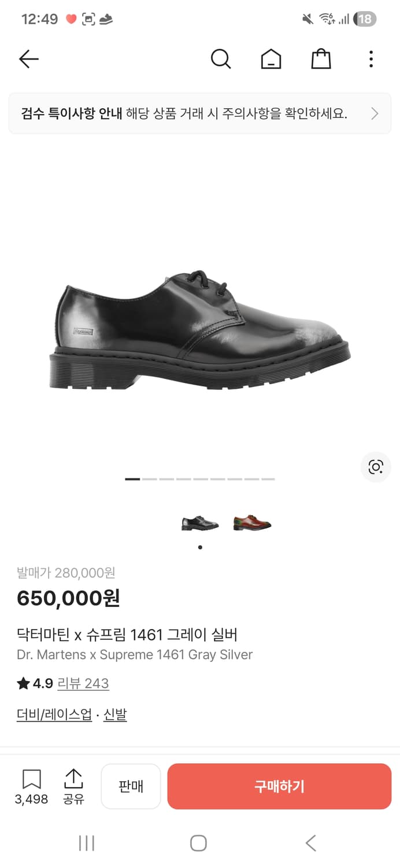The height and width of the screenshot is (868, 400).
Task: Open the 더비/레이스업 category link
Action: [x=54, y=715]
